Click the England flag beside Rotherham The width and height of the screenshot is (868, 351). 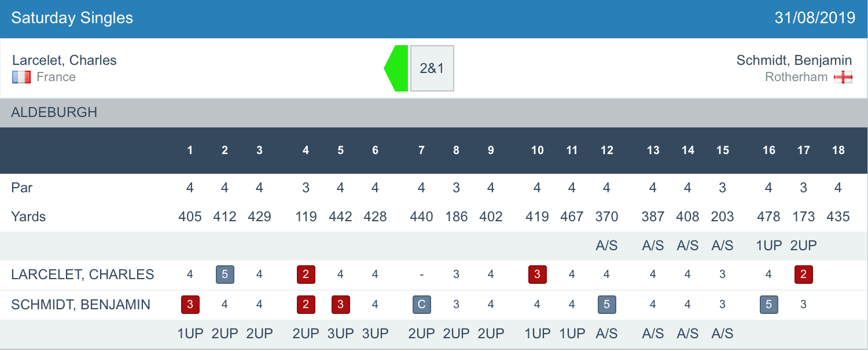click(x=843, y=77)
